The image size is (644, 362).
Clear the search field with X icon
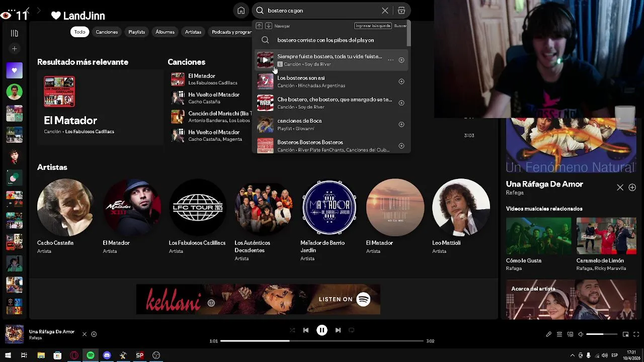385,11
